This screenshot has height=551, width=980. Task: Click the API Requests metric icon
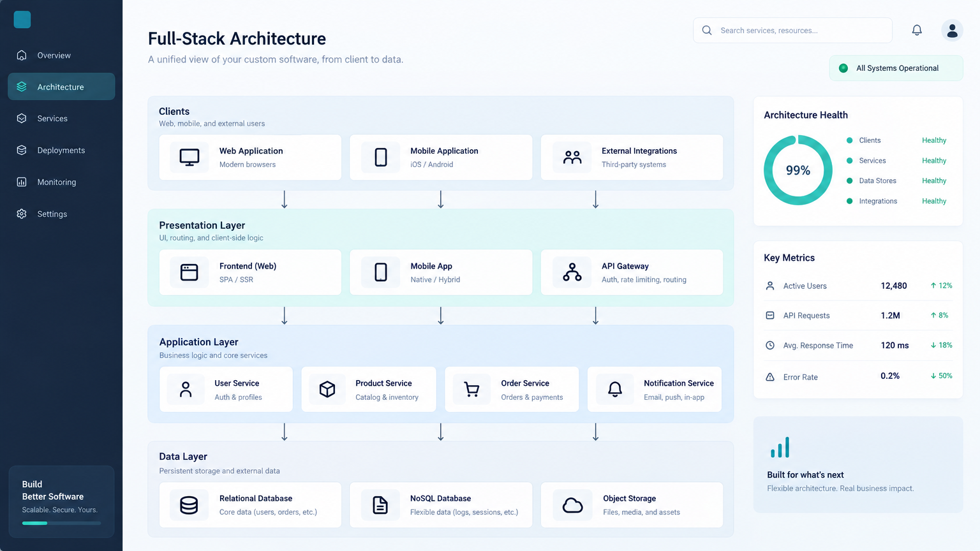coord(770,316)
